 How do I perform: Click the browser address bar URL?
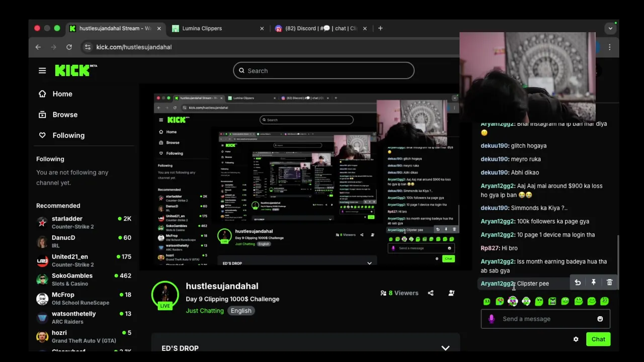tap(134, 47)
